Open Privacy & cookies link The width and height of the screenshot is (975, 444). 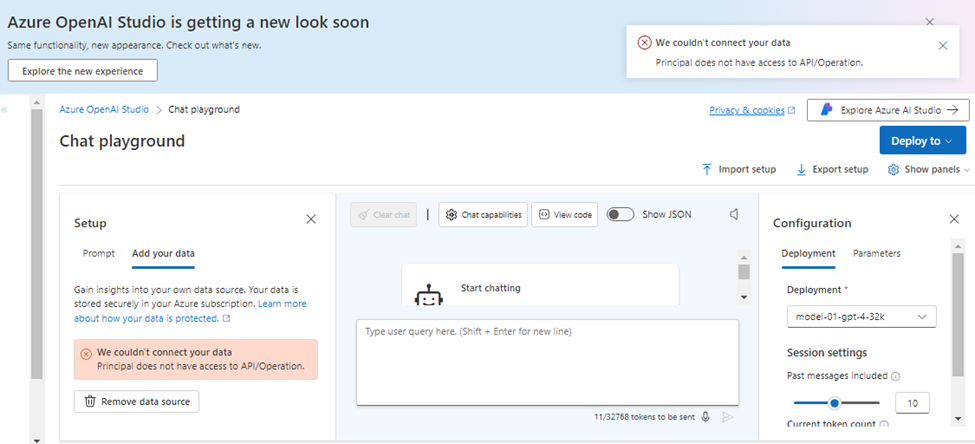752,110
